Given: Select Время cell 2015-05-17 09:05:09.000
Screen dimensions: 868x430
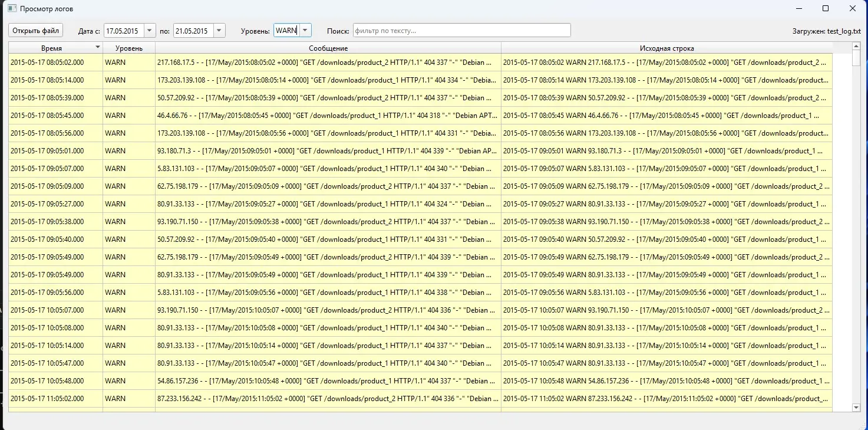Looking at the screenshot, I should click(55, 186).
